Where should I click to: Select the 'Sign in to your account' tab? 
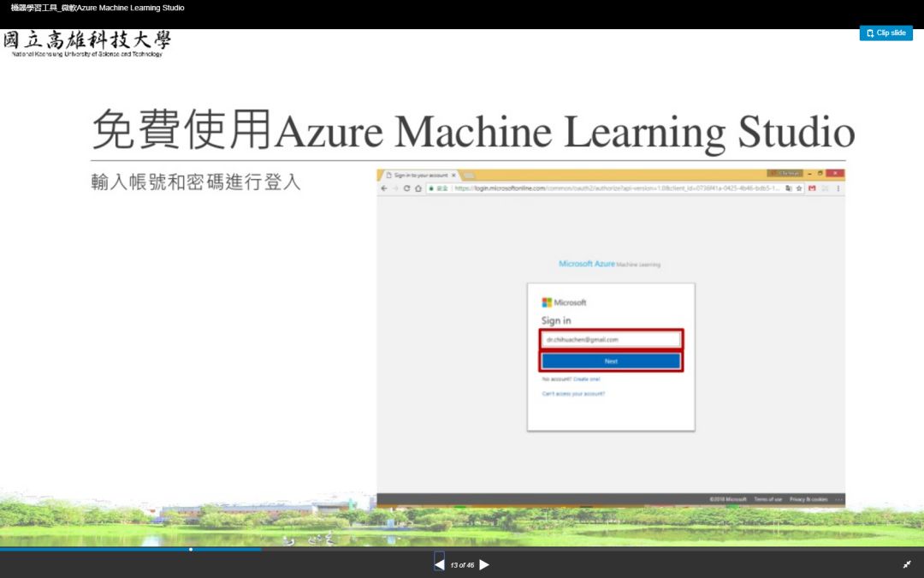tap(420, 176)
